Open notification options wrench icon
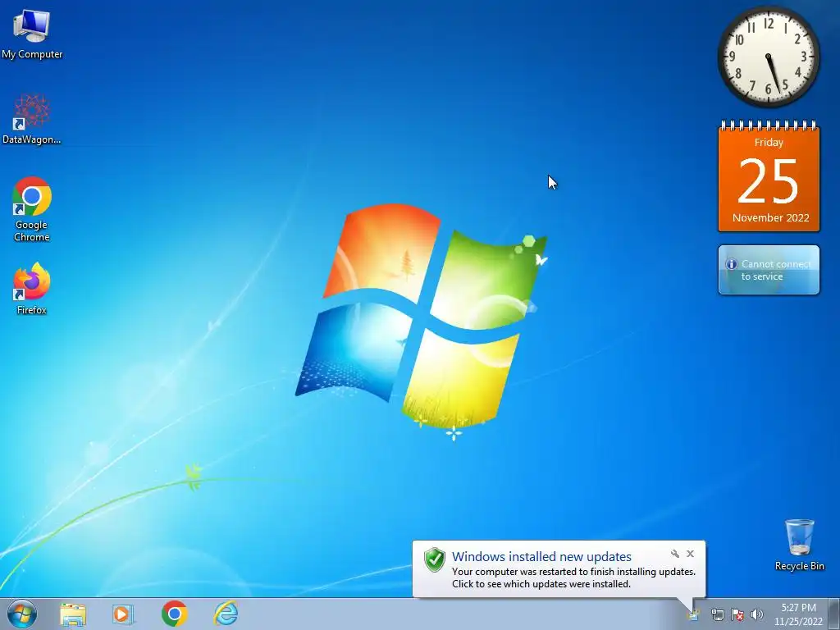Image resolution: width=840 pixels, height=630 pixels. point(675,554)
